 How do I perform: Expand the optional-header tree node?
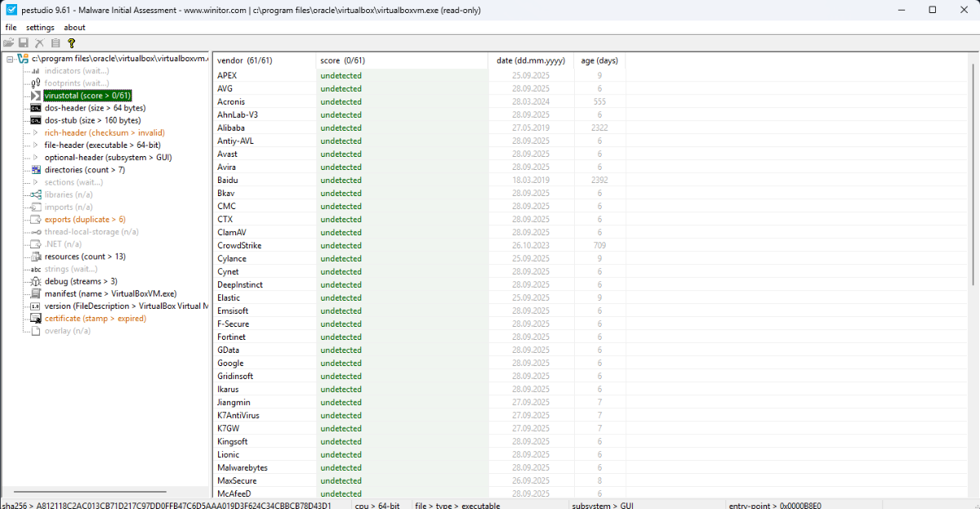pyautogui.click(x=36, y=157)
